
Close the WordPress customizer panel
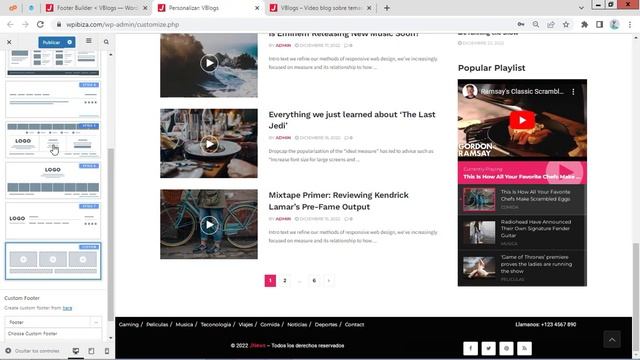pyautogui.click(x=9, y=42)
